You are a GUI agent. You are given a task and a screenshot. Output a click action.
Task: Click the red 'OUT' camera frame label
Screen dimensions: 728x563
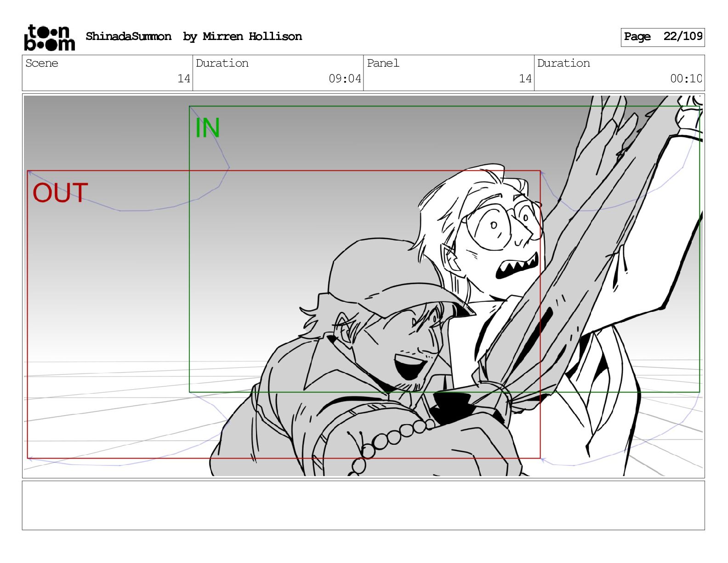pyautogui.click(x=60, y=193)
